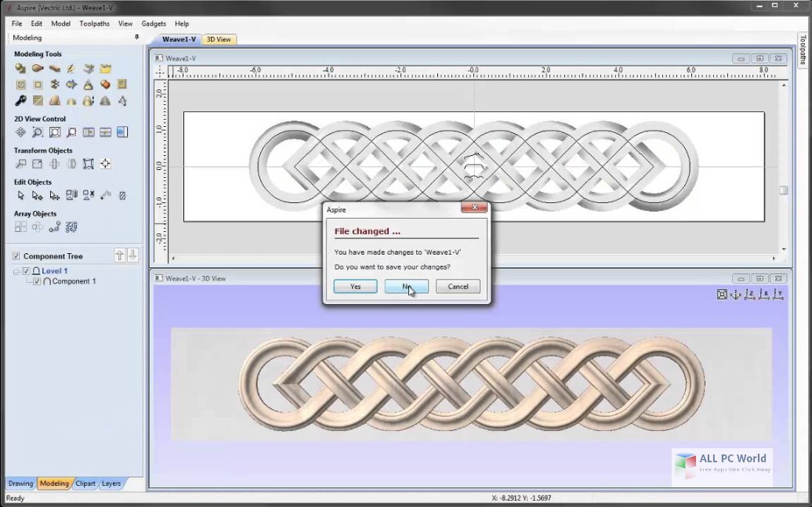
Task: Open the Help menu
Action: (182, 24)
